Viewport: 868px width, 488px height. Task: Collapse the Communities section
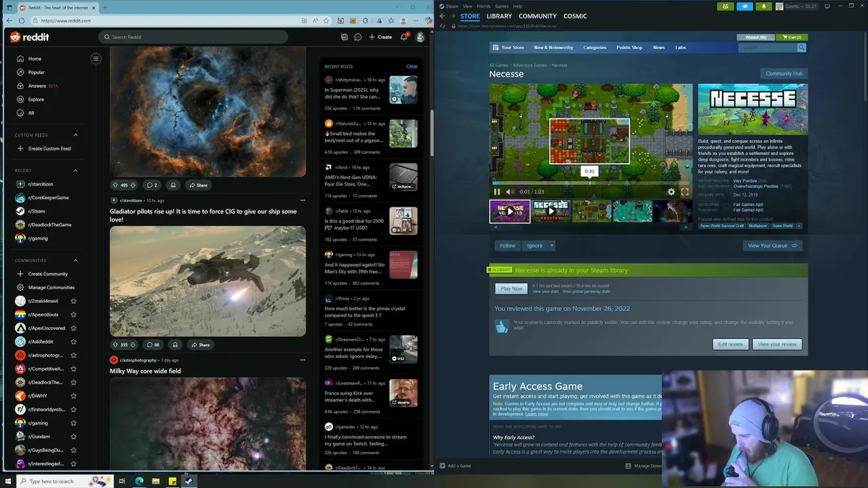tap(75, 260)
